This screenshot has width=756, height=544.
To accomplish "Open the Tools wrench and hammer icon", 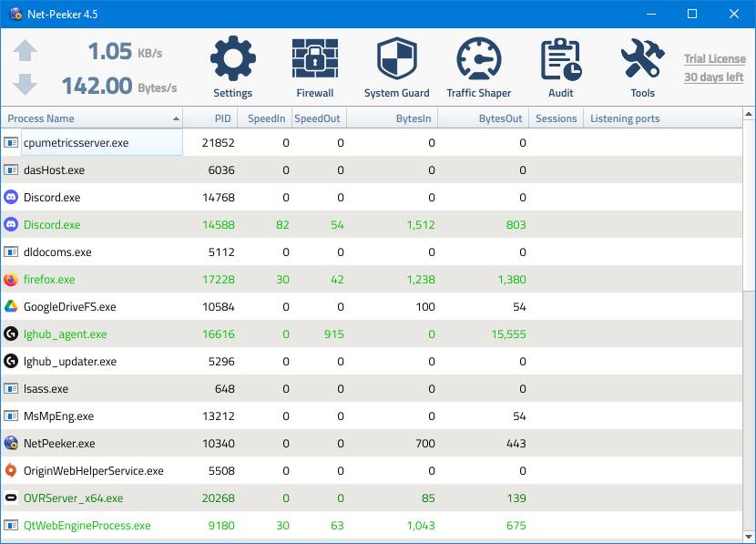I will pos(643,58).
